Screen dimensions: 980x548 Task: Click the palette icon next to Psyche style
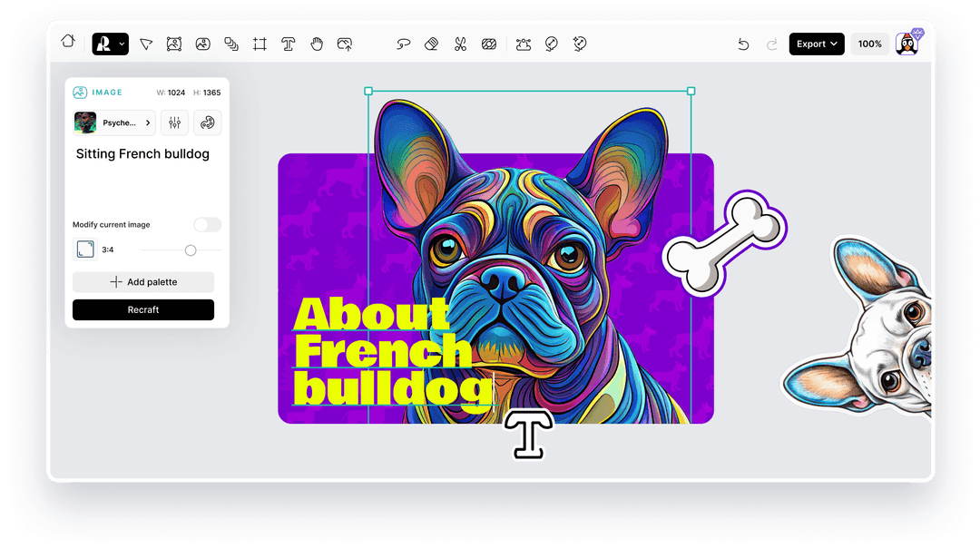click(208, 122)
